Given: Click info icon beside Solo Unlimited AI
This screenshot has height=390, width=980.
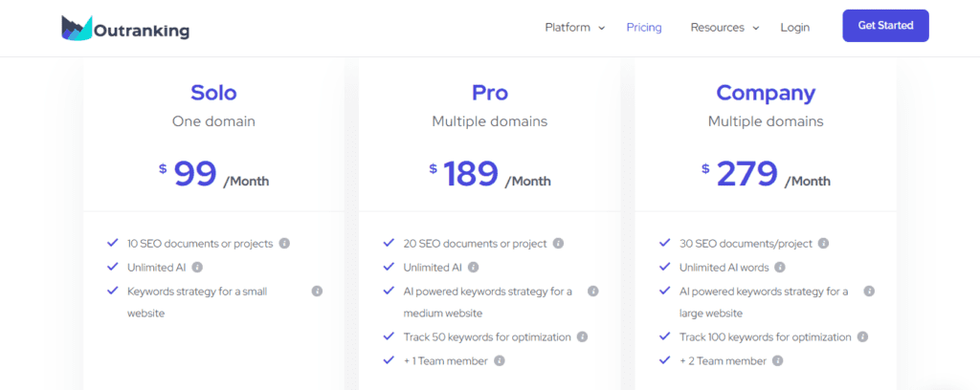Looking at the screenshot, I should pos(197,267).
